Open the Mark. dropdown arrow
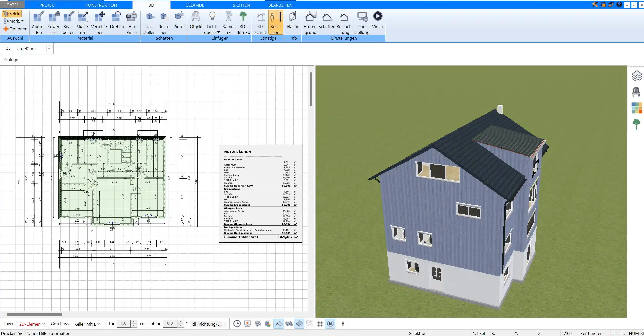This screenshot has height=336, width=644. (x=22, y=21)
